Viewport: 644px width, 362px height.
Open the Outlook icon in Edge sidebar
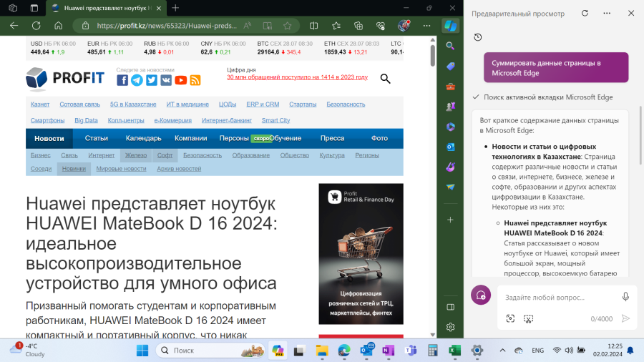coord(451,147)
